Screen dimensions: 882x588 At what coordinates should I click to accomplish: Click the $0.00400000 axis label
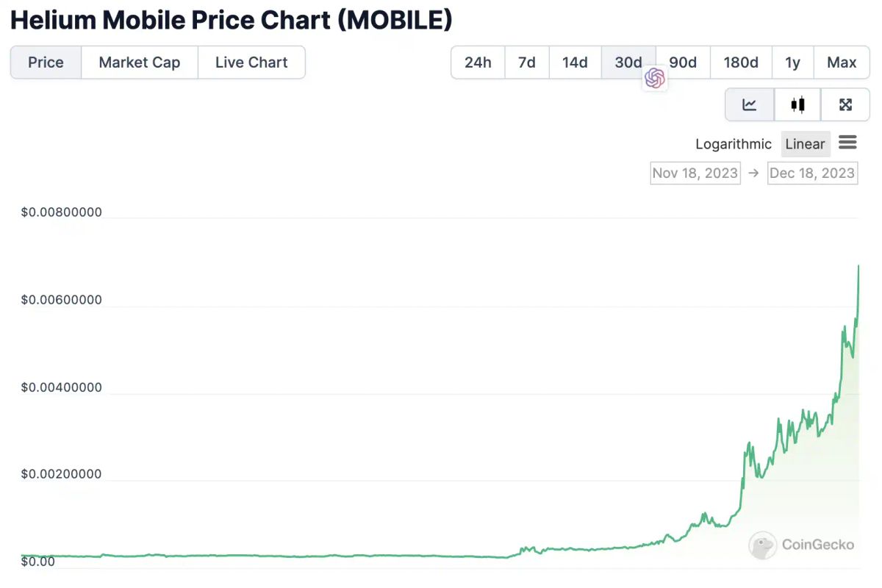(x=62, y=387)
